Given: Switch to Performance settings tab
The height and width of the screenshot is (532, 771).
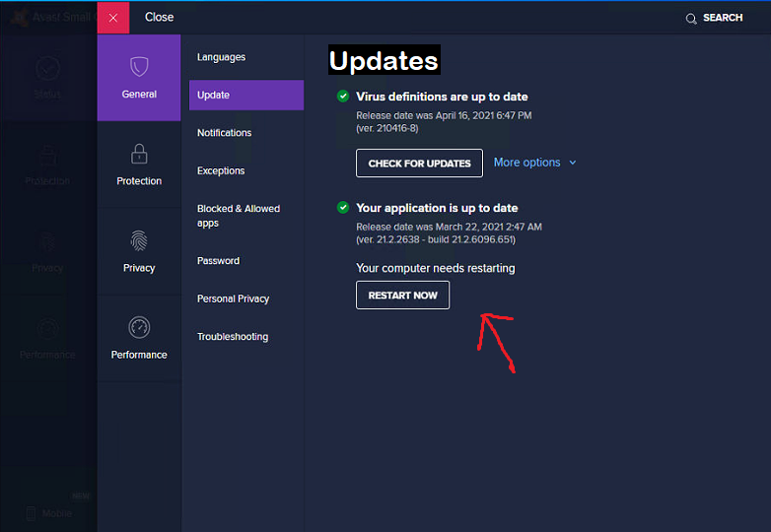Looking at the screenshot, I should [x=139, y=339].
